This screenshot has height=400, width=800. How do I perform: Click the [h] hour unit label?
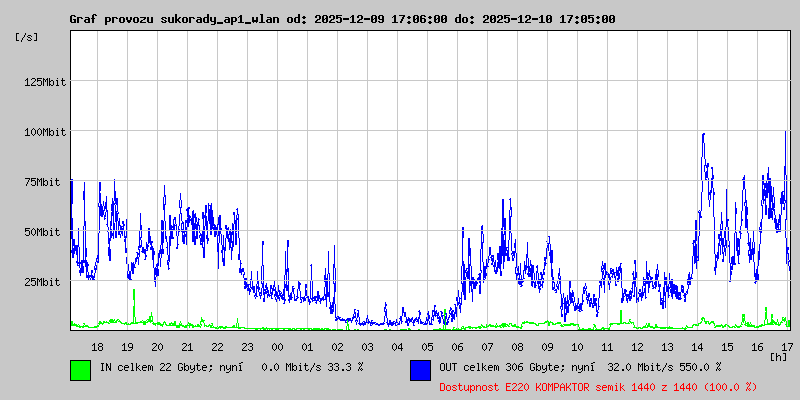point(779,357)
